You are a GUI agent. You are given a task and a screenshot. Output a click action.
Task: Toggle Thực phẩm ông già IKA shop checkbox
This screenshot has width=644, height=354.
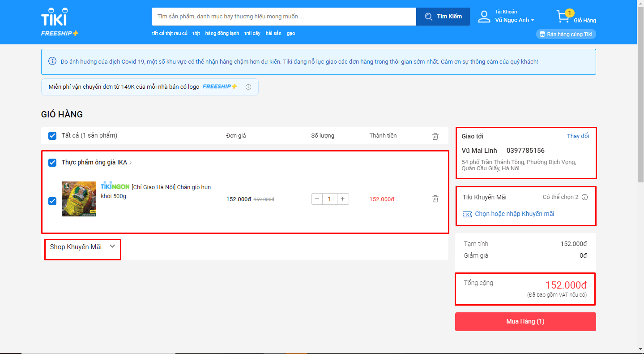[52, 163]
